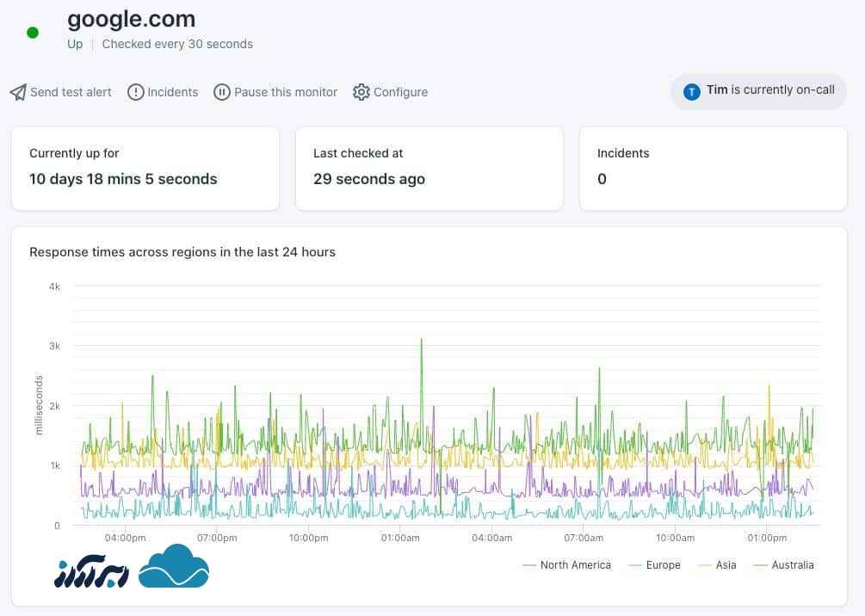The image size is (865, 616).
Task: Select the Pause this monitor icon
Action: [x=222, y=92]
